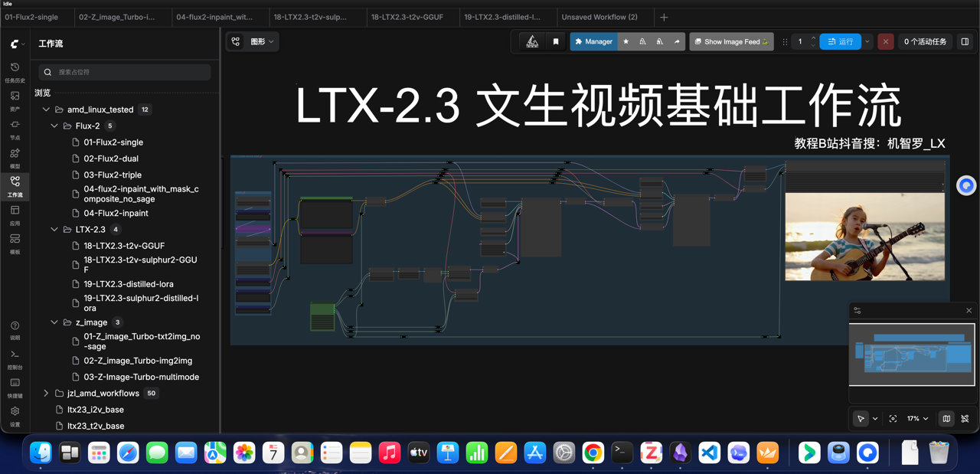Open the 资产 assets sidebar panel
This screenshot has height=474, width=980.
pyautogui.click(x=15, y=101)
